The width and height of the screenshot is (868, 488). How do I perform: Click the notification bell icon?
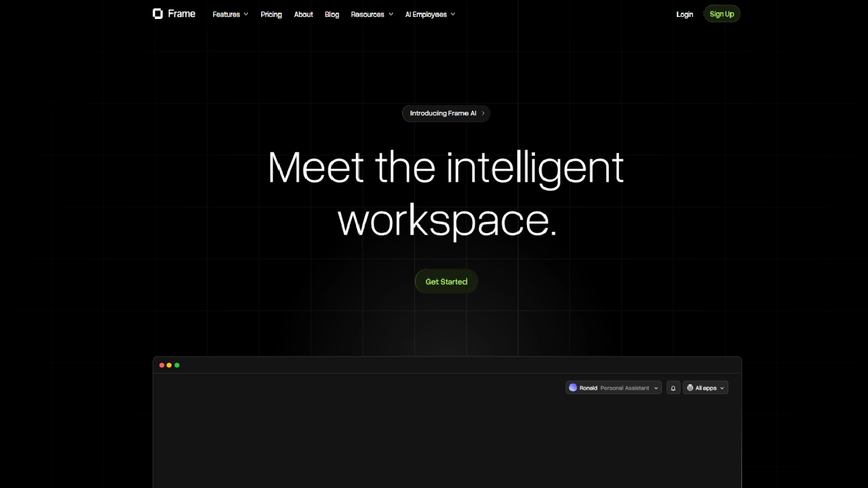[673, 388]
